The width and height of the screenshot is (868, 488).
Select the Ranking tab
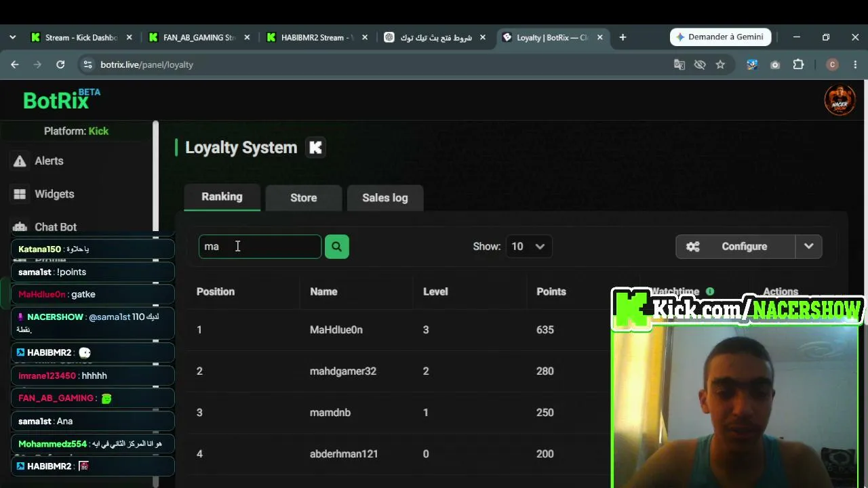pyautogui.click(x=222, y=197)
